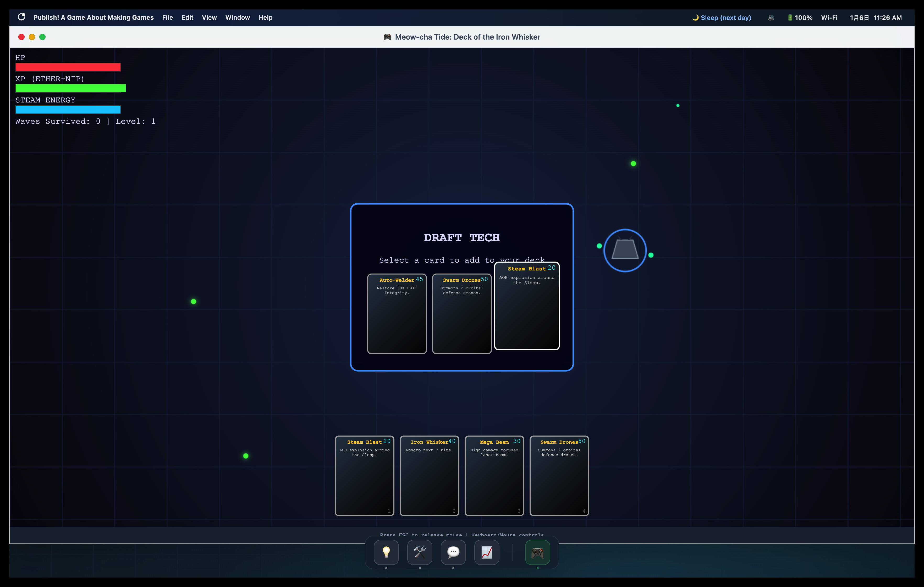The height and width of the screenshot is (587, 924).
Task: Click the Publish! app logo in menu bar
Action: click(21, 17)
